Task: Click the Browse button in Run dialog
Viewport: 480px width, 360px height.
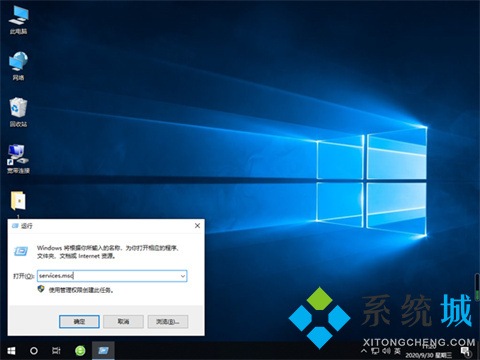Action: coord(168,322)
